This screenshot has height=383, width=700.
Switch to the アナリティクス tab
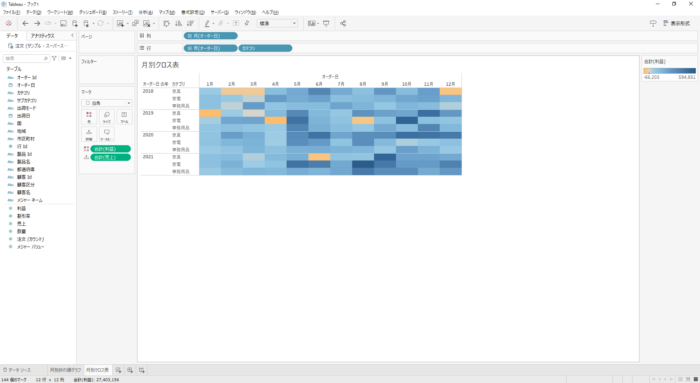pyautogui.click(x=43, y=36)
